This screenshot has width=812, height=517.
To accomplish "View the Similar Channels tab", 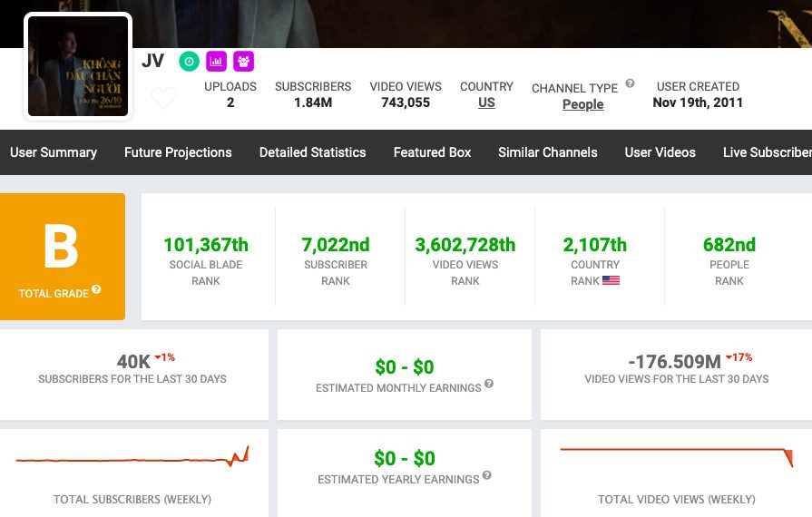I will [548, 152].
